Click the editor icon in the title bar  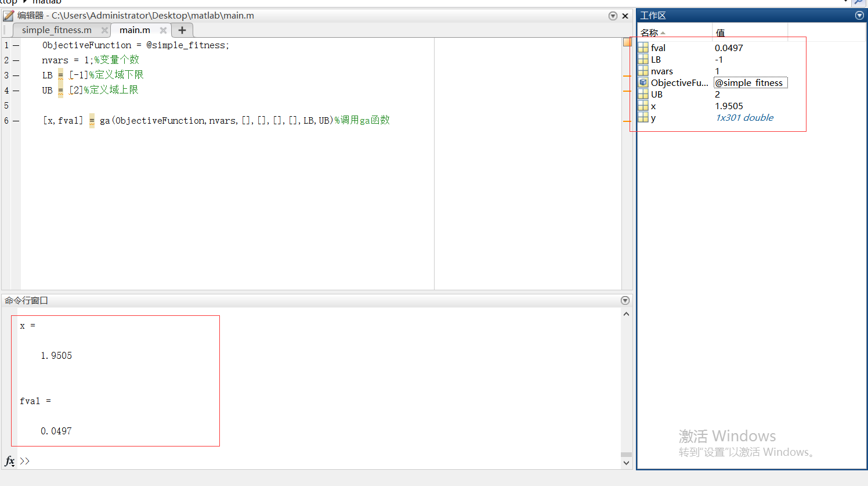[8, 16]
